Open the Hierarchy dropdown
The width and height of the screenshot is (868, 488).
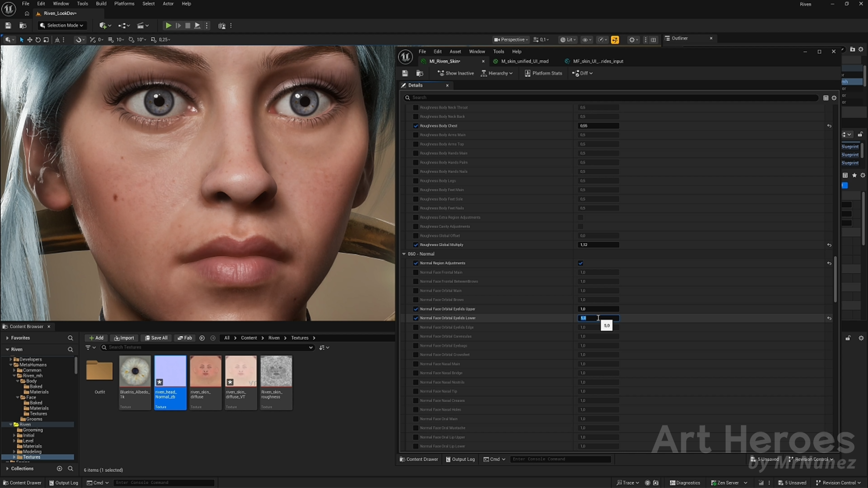[497, 73]
